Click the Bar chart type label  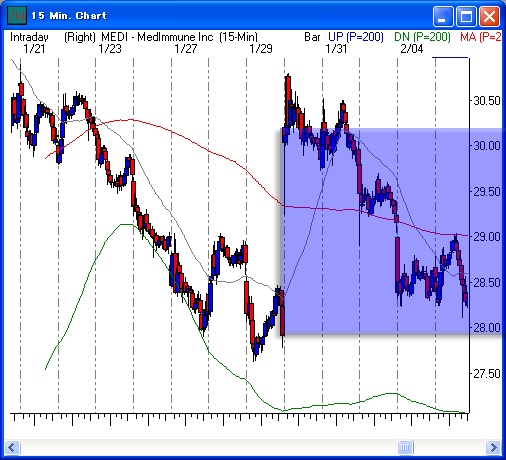tap(312, 37)
